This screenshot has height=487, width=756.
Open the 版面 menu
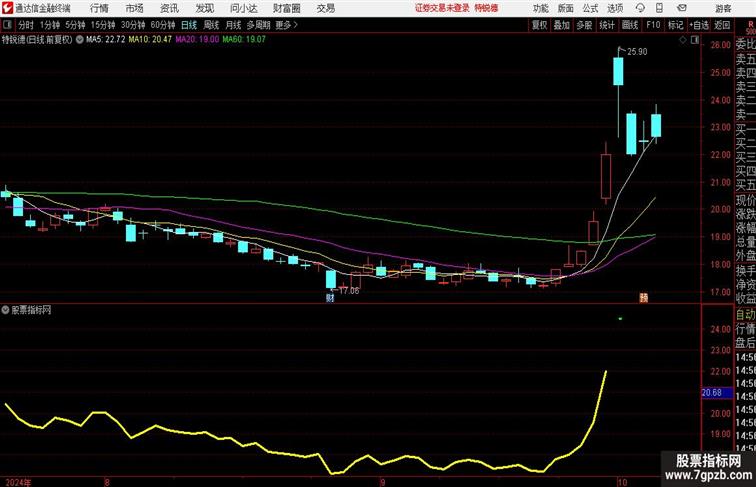click(x=566, y=8)
